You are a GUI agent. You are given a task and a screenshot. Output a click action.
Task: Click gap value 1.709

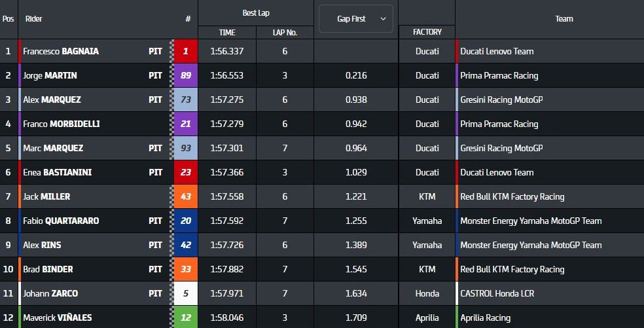coord(356,318)
